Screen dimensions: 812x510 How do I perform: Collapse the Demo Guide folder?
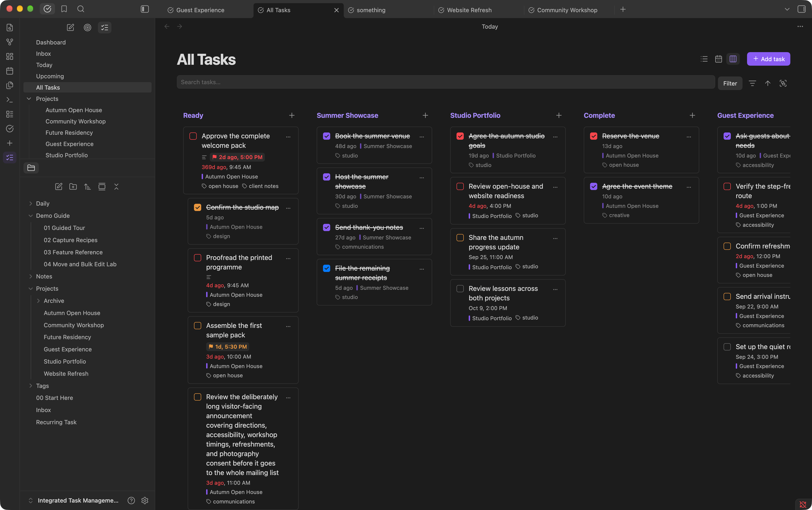point(31,216)
